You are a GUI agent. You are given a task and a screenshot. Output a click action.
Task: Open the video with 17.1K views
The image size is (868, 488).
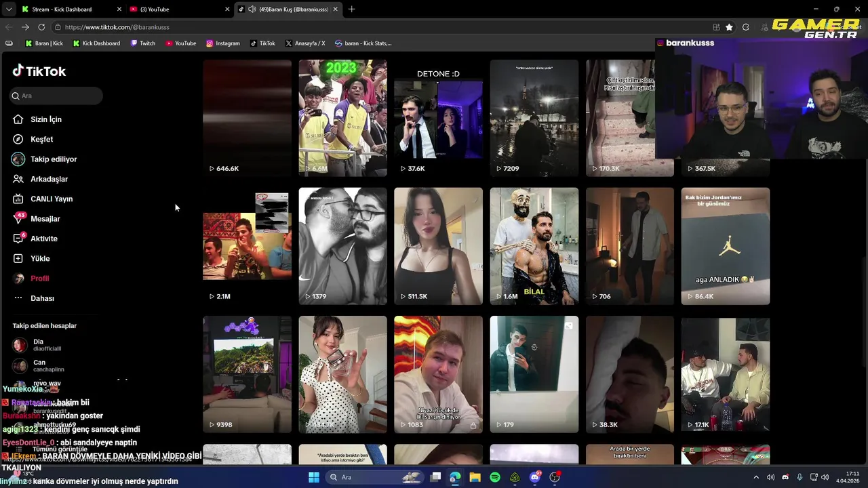[x=726, y=374]
